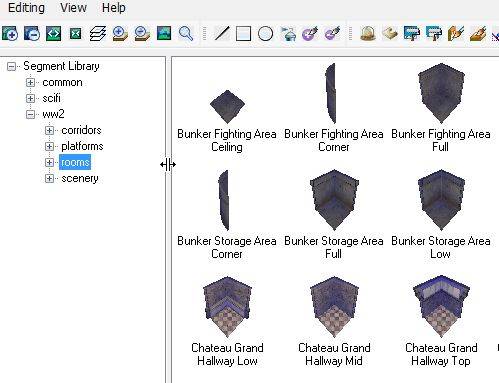The width and height of the screenshot is (499, 383).
Task: Select the Chateau Grand Hallway Mid segment
Action: [x=334, y=322]
